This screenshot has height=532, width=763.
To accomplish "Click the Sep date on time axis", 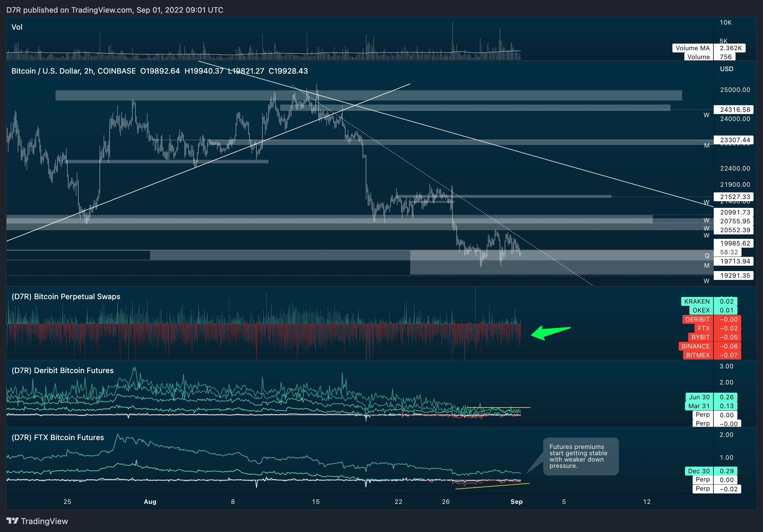I will tap(516, 502).
